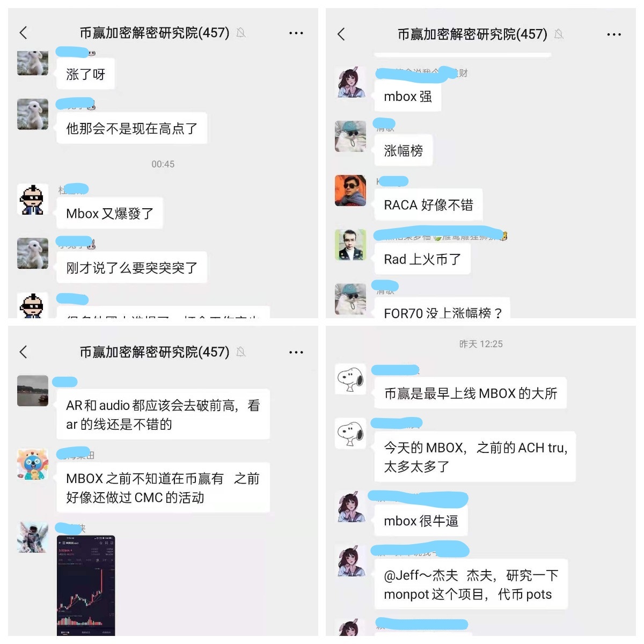The width and height of the screenshot is (644, 644).
Task: Open more options in top-left chat header
Action: click(296, 33)
